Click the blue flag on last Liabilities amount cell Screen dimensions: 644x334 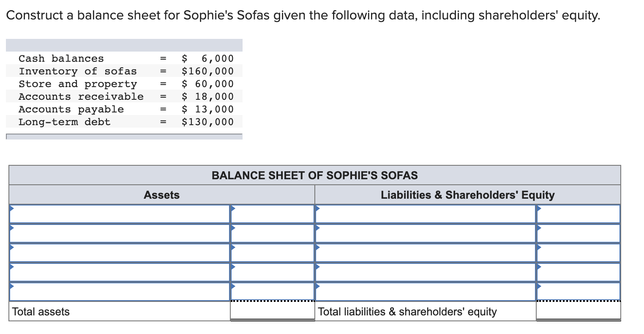[x=538, y=287]
